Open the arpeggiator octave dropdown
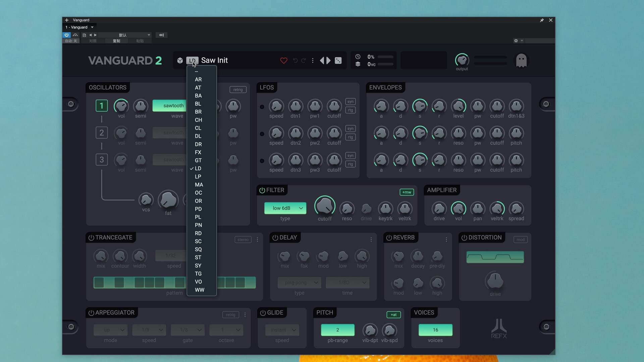 pyautogui.click(x=226, y=330)
